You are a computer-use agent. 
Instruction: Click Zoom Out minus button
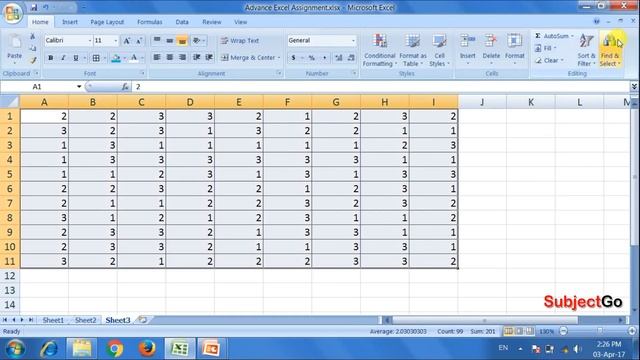563,331
